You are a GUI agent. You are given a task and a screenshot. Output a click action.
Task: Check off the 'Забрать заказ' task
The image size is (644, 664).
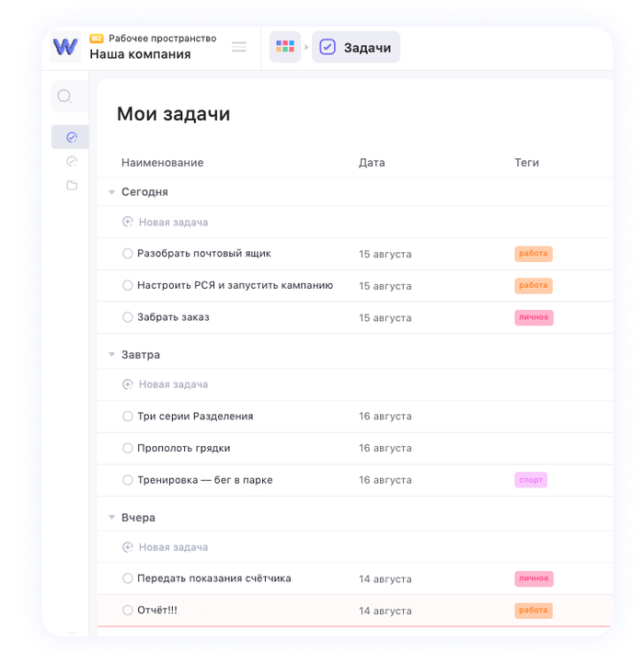pyautogui.click(x=128, y=317)
